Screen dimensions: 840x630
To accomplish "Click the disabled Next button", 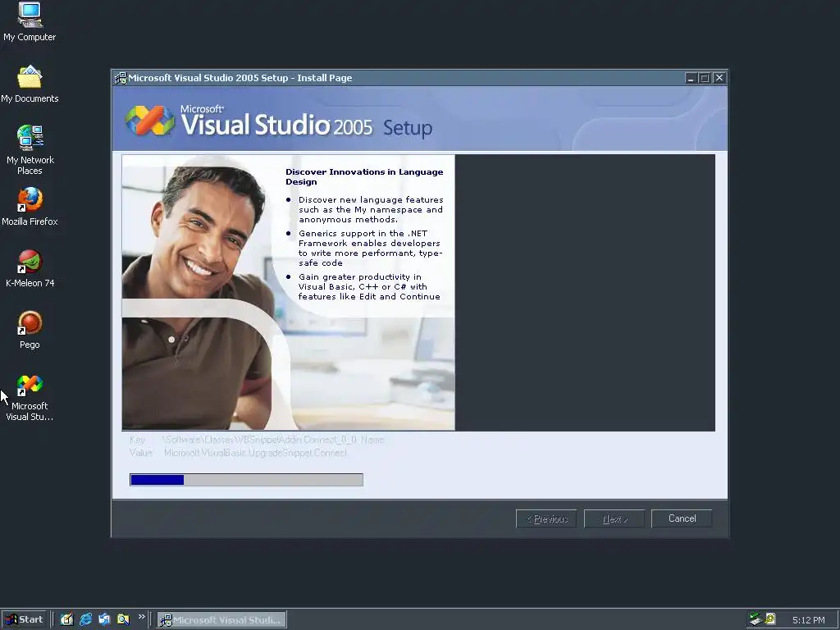I will 614,518.
